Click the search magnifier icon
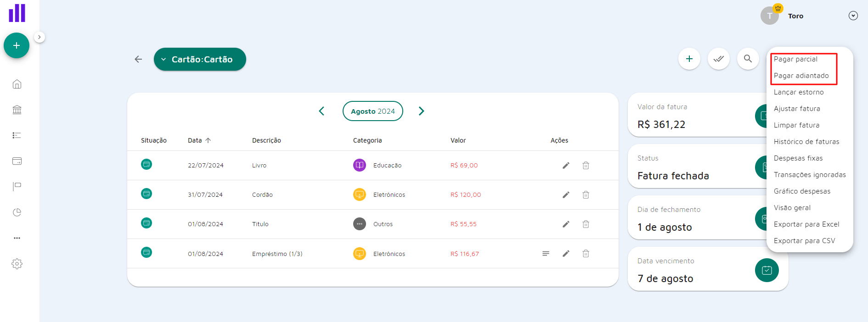This screenshot has width=868, height=322. tap(748, 59)
